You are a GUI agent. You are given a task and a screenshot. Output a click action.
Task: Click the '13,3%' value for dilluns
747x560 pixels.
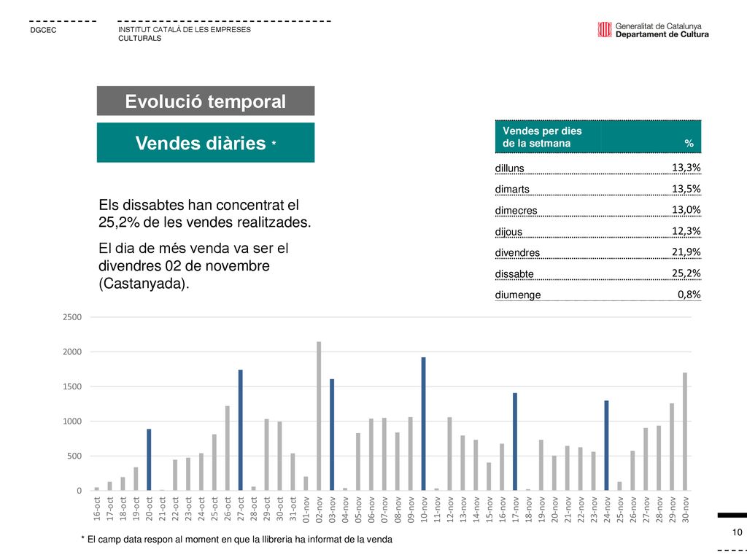686,168
